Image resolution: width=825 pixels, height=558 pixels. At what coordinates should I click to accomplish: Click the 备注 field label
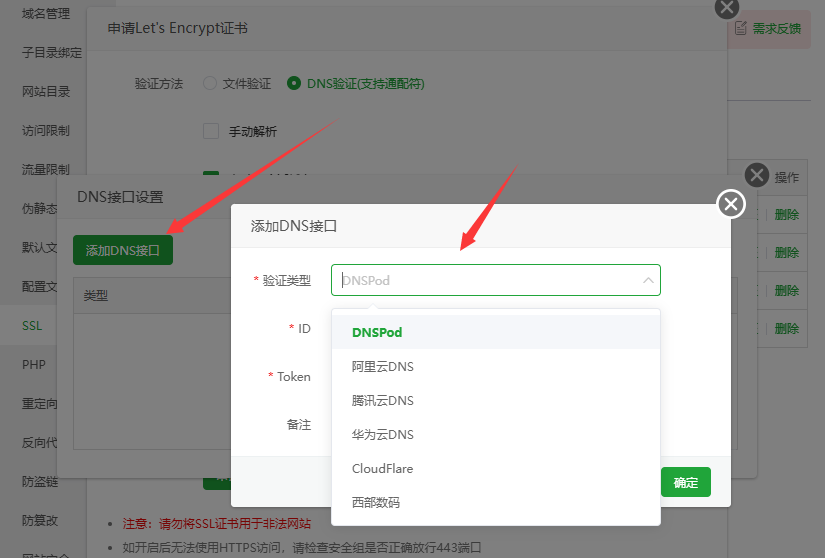coord(299,424)
